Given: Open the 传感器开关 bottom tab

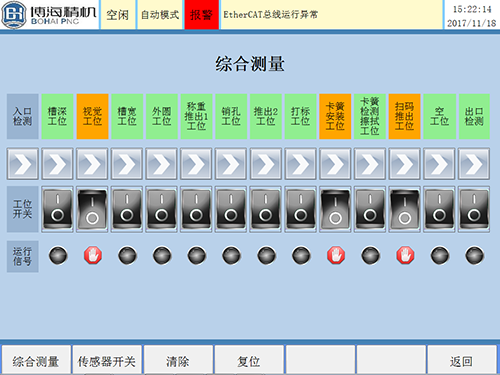Looking at the screenshot, I should (107, 360).
